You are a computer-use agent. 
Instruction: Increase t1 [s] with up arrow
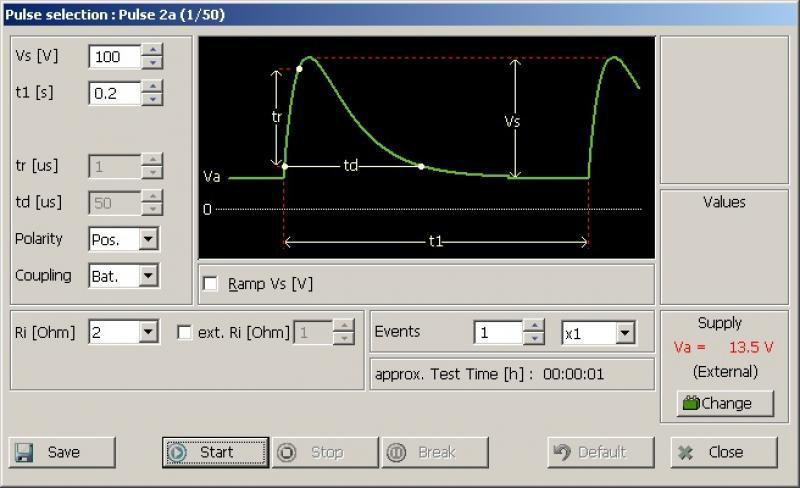[152, 87]
